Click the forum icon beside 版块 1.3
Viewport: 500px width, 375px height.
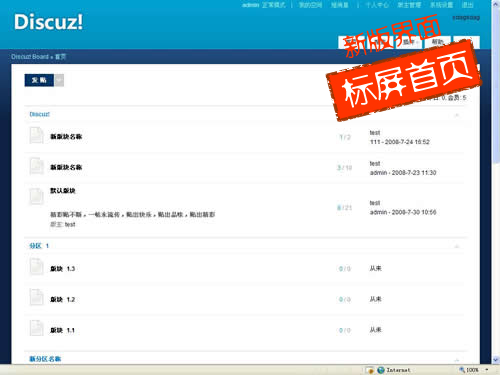point(36,267)
